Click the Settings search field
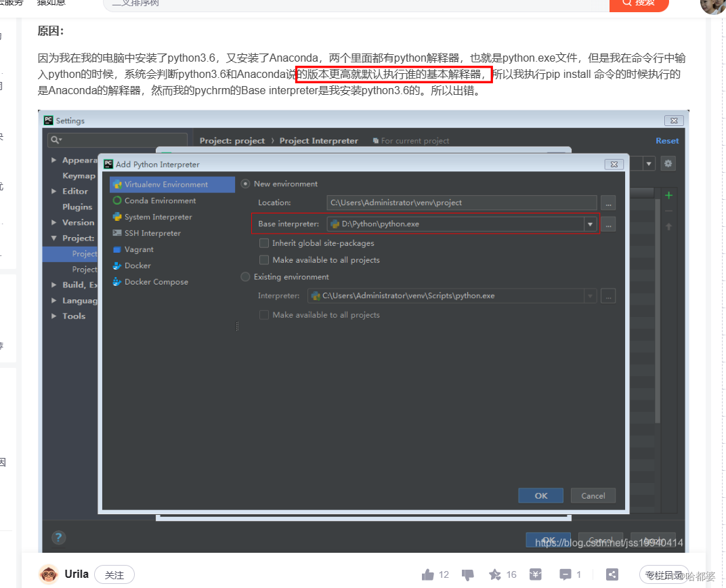Image resolution: width=726 pixels, height=588 pixels. tap(118, 140)
